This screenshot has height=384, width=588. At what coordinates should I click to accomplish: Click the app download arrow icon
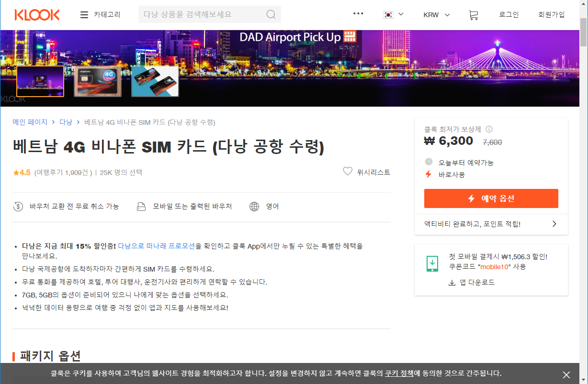[452, 283]
